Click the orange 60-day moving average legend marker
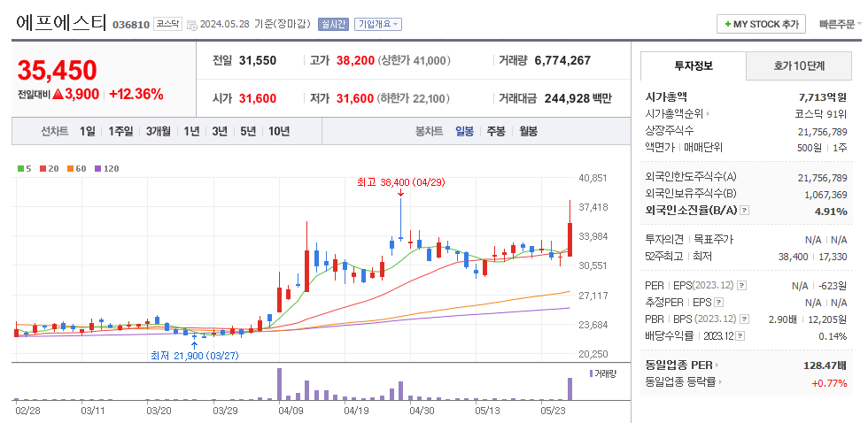The height and width of the screenshot is (423, 868). [x=70, y=169]
